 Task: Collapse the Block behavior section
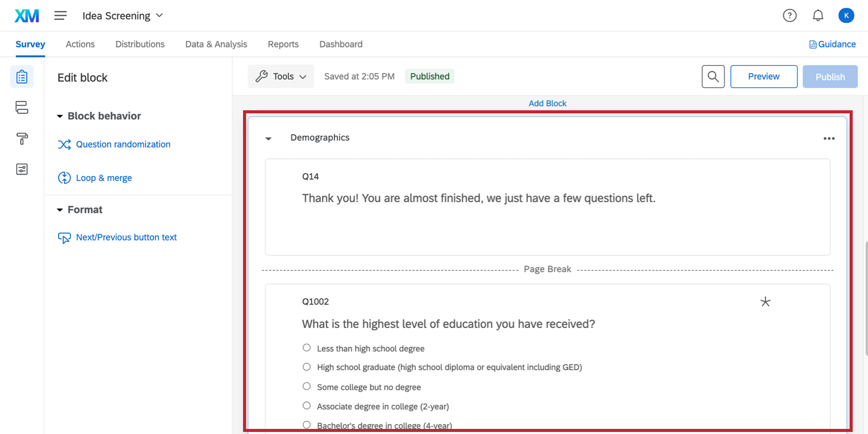pos(60,116)
